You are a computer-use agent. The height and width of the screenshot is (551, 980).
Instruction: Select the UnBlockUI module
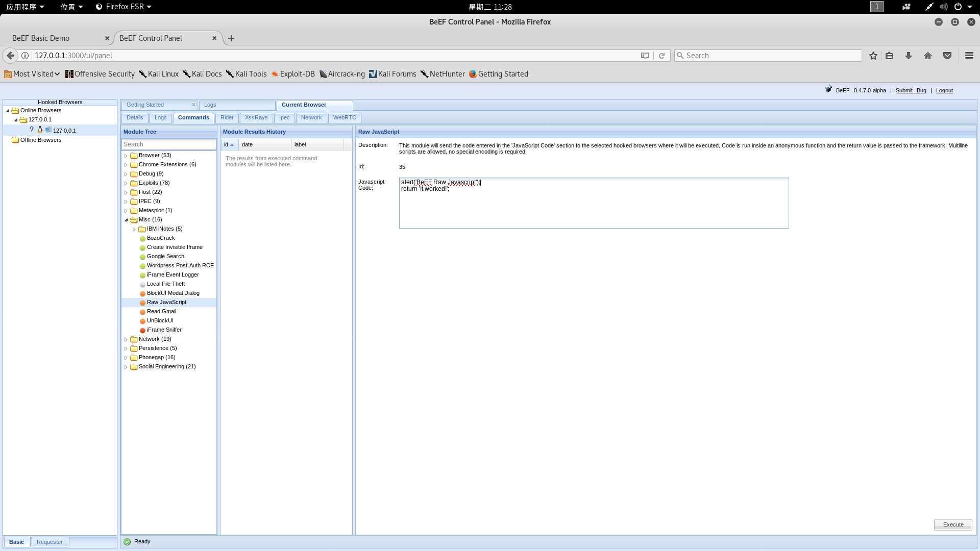click(x=160, y=321)
